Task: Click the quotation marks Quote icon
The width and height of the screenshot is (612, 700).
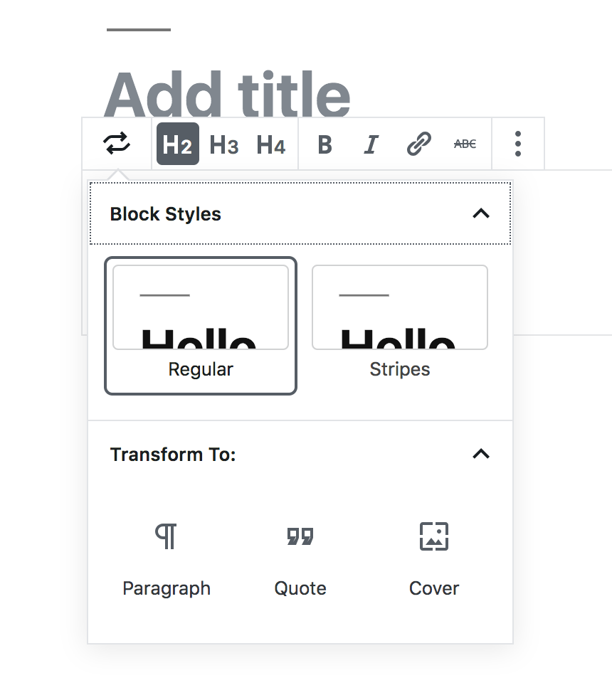Action: pos(300,536)
